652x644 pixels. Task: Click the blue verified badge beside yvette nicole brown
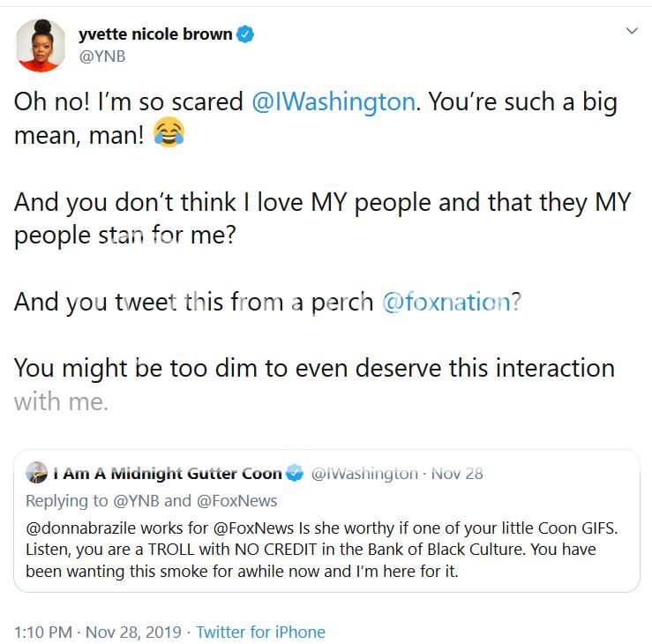point(248,35)
